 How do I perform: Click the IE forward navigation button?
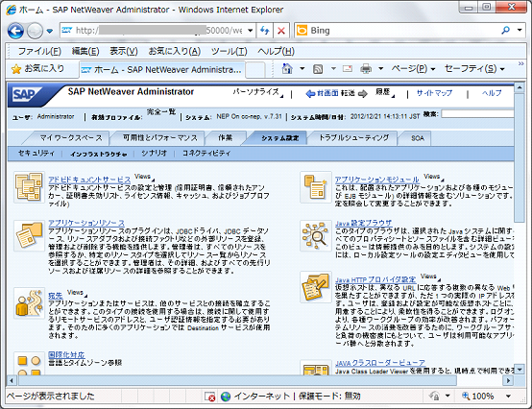tap(35, 31)
